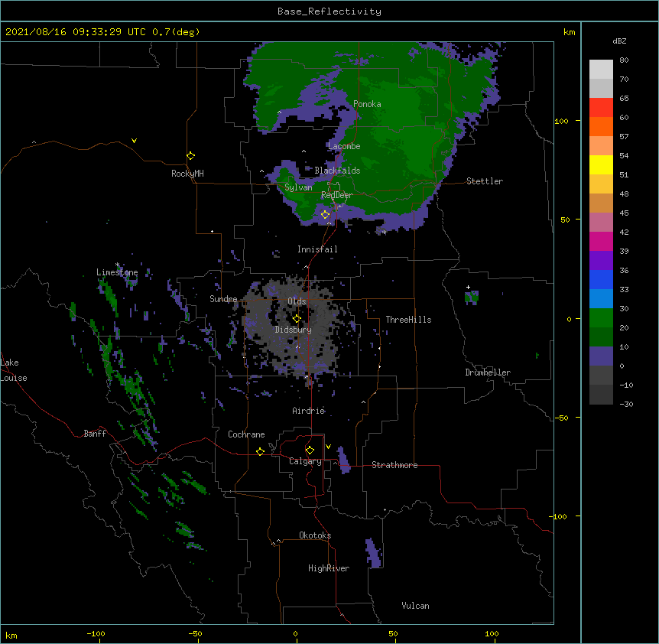Select the purple 10 dBZ legend swatch
The image size is (659, 644).
click(x=601, y=356)
